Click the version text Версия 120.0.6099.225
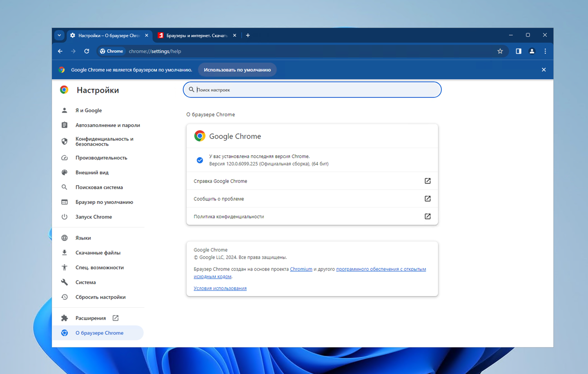The image size is (588, 374). pyautogui.click(x=233, y=164)
